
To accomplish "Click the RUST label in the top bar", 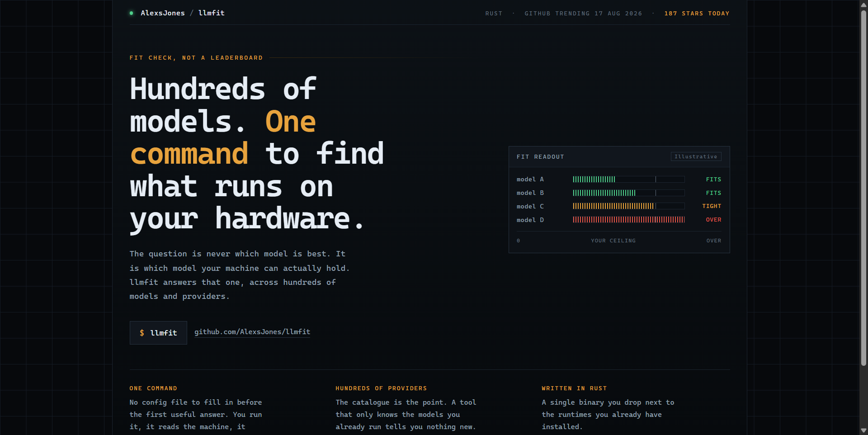I will point(494,14).
